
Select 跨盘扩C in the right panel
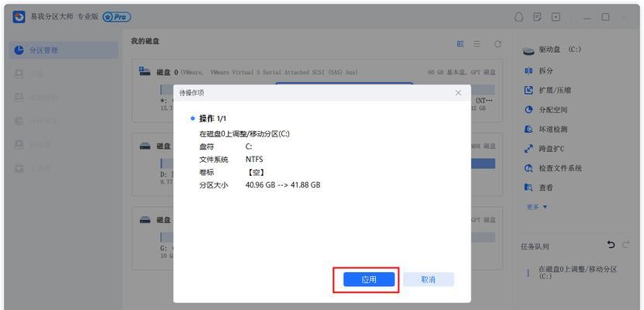[551, 149]
